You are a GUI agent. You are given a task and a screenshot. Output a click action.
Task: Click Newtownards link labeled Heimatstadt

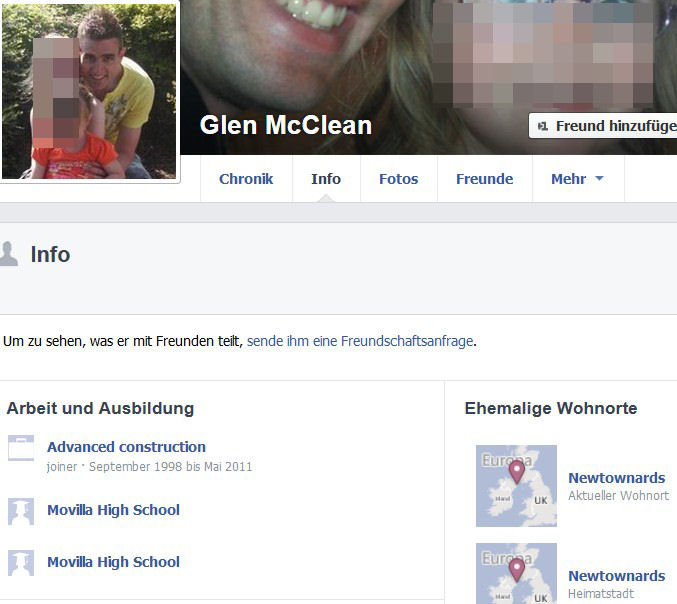(617, 576)
